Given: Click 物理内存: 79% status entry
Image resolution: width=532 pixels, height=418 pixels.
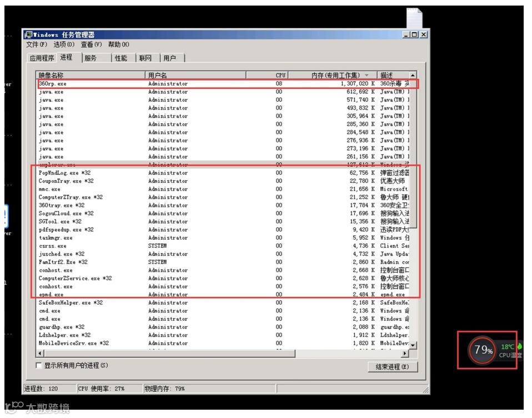Looking at the screenshot, I should coord(209,389).
